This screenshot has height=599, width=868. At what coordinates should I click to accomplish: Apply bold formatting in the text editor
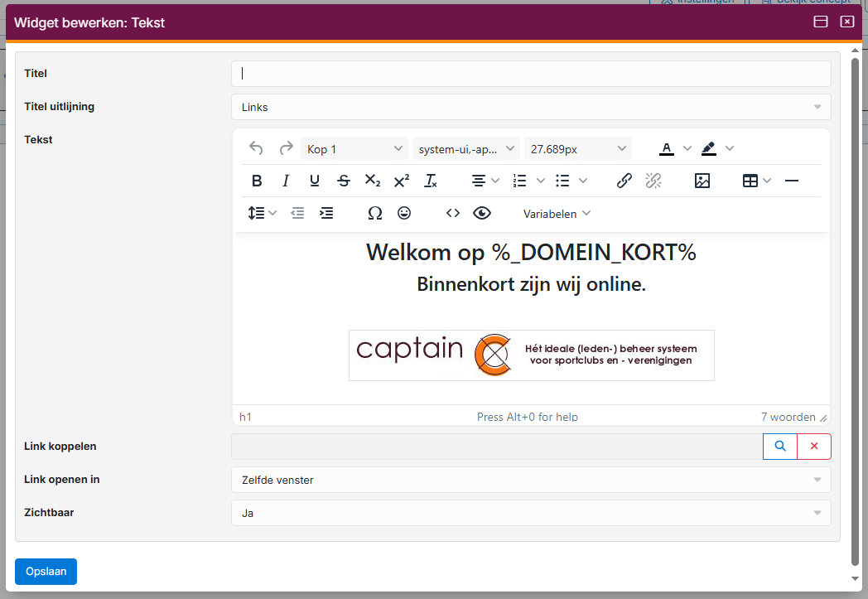point(257,180)
